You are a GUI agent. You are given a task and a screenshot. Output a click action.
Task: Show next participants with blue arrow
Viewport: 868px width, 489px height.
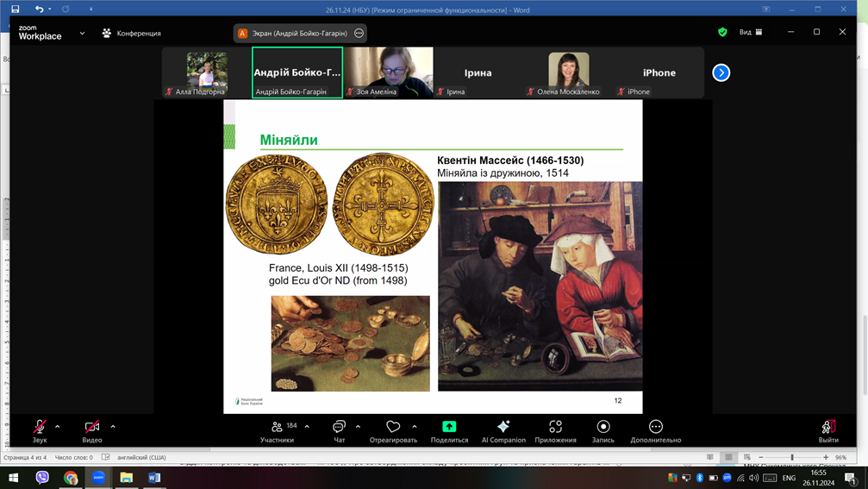(x=721, y=72)
